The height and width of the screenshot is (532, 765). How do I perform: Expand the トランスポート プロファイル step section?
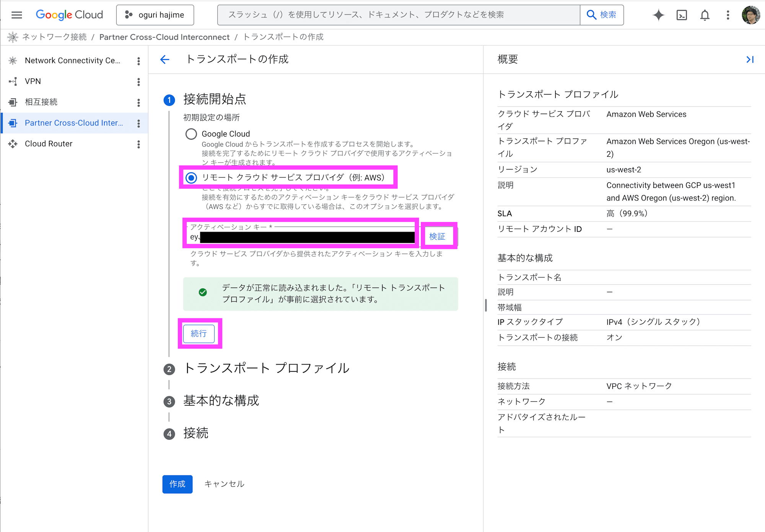[267, 368]
